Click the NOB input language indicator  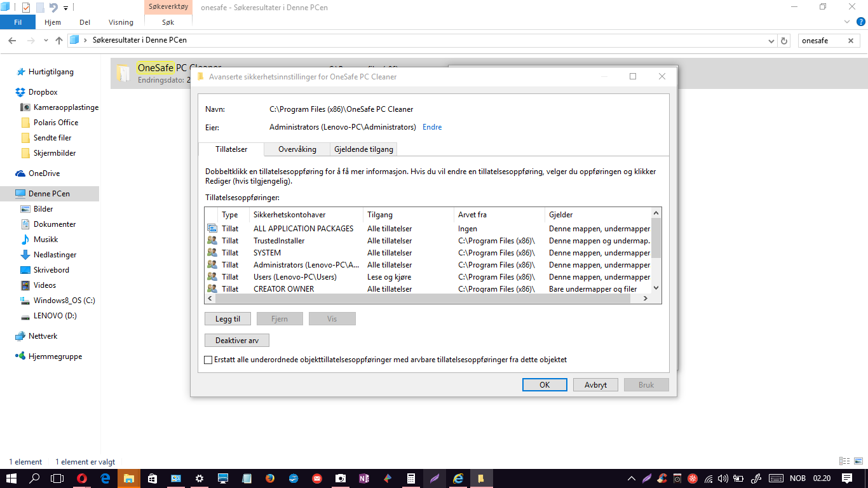tap(797, 478)
